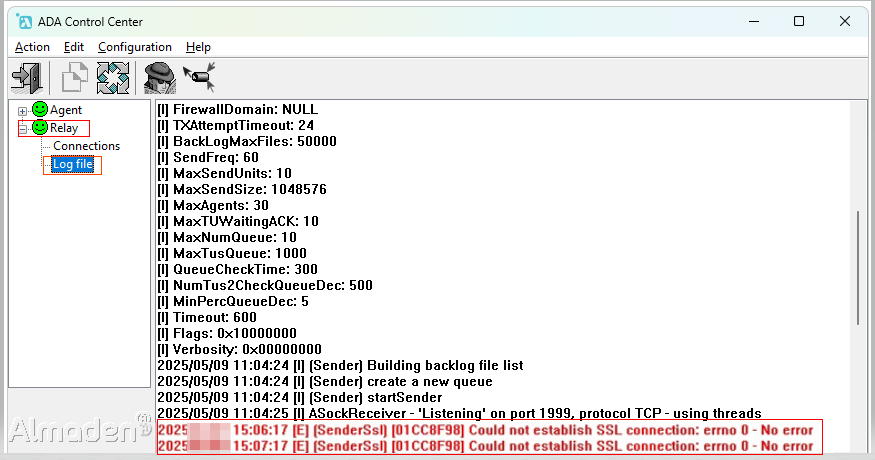Click the BackLogMaxFiles: 50000 log line
This screenshot has width=875, height=460.
pos(247,141)
